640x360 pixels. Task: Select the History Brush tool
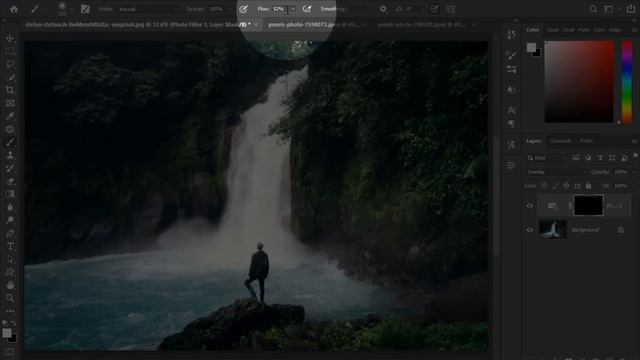[x=10, y=168]
